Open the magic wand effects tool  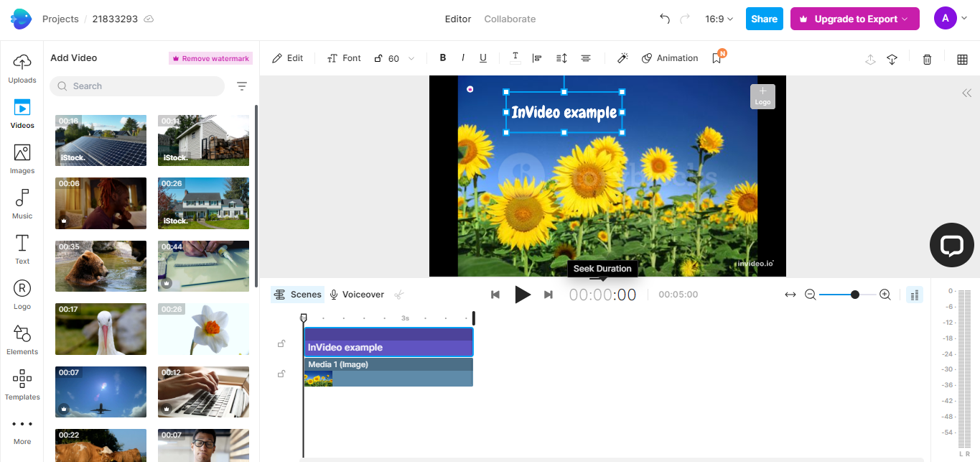622,58
